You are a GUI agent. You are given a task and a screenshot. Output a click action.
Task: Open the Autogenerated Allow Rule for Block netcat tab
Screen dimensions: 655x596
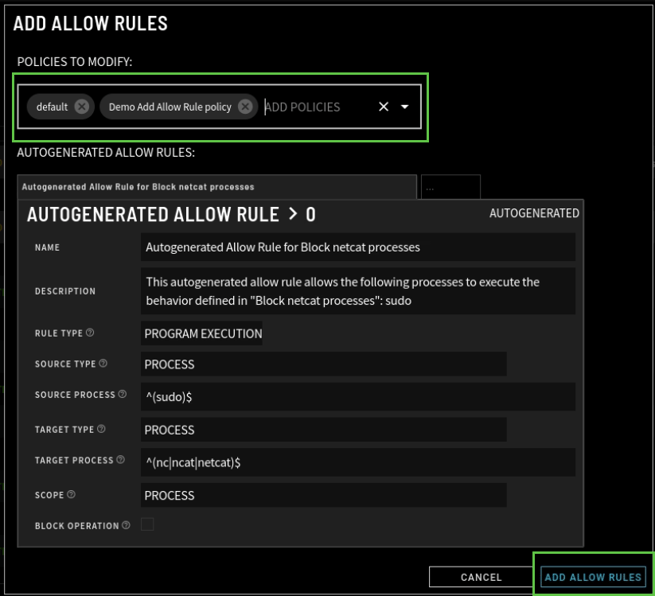(217, 187)
